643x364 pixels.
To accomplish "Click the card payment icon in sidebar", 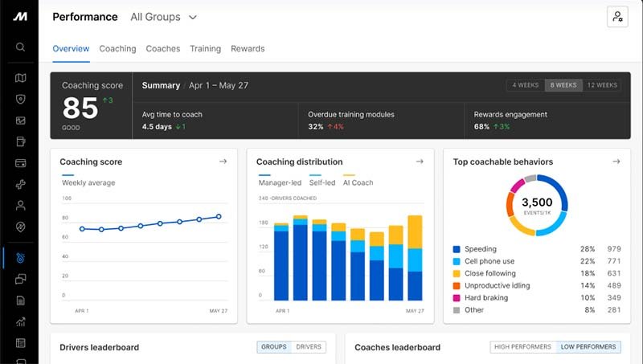I will point(20,163).
